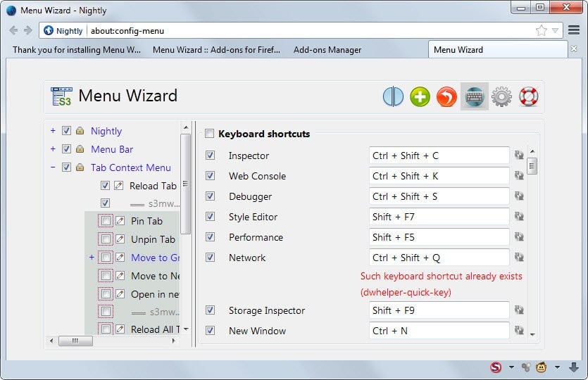Click the Network shortcut field Ctrl + Shift + Q
588x380 pixels.
click(x=439, y=258)
